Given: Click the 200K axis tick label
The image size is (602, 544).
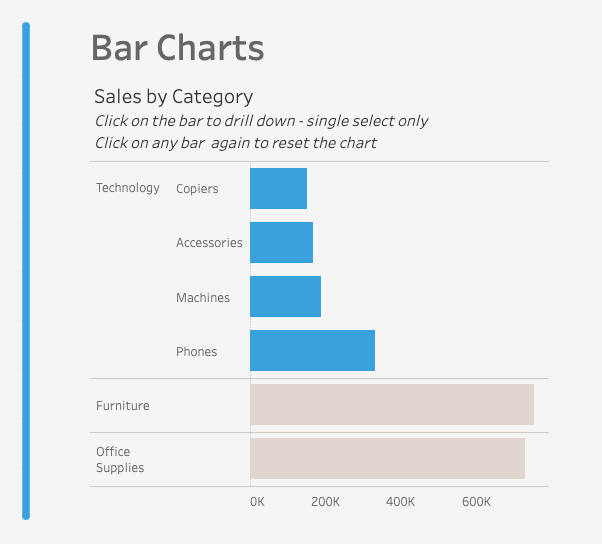Looking at the screenshot, I should coord(326,502).
